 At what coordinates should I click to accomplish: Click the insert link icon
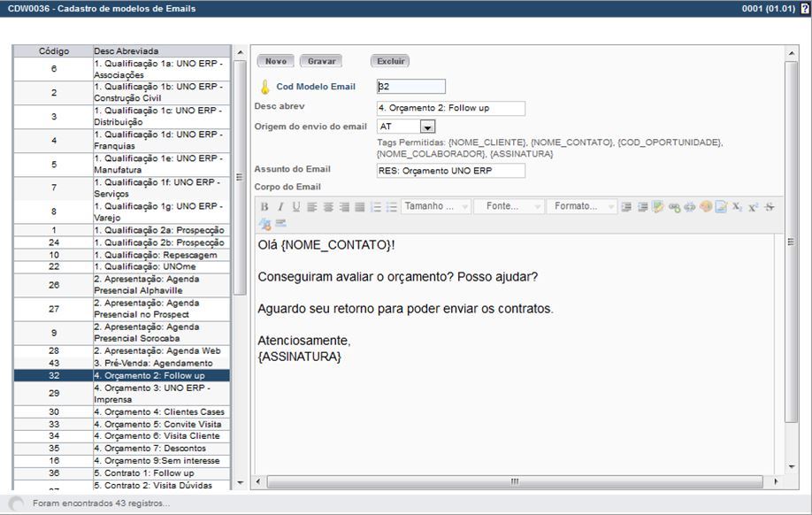(x=674, y=207)
